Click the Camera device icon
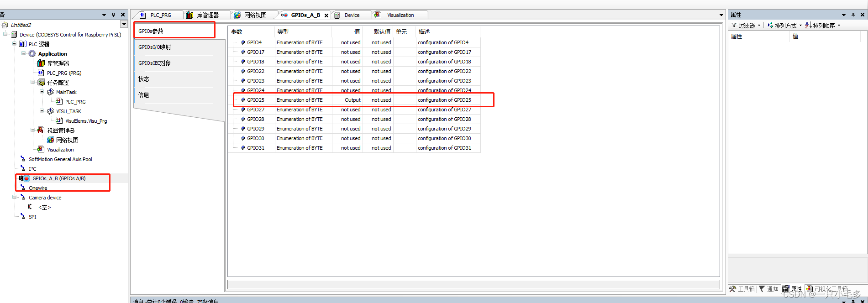 point(23,197)
